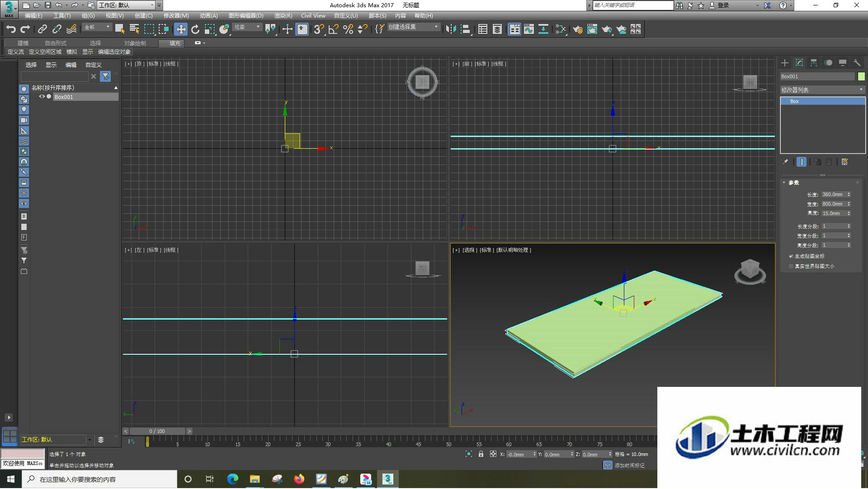Open the Curve Editor
868x489 pixels.
pos(529,29)
